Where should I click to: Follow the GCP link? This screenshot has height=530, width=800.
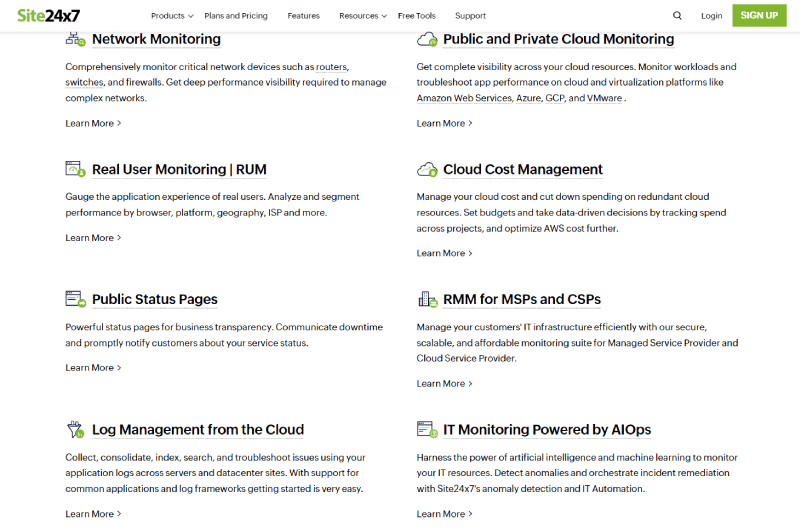[x=555, y=98]
